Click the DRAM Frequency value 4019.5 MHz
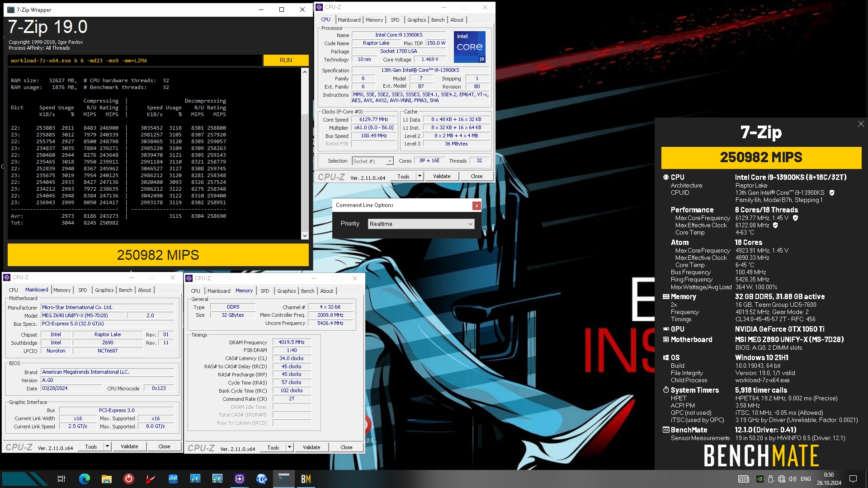 (x=292, y=343)
